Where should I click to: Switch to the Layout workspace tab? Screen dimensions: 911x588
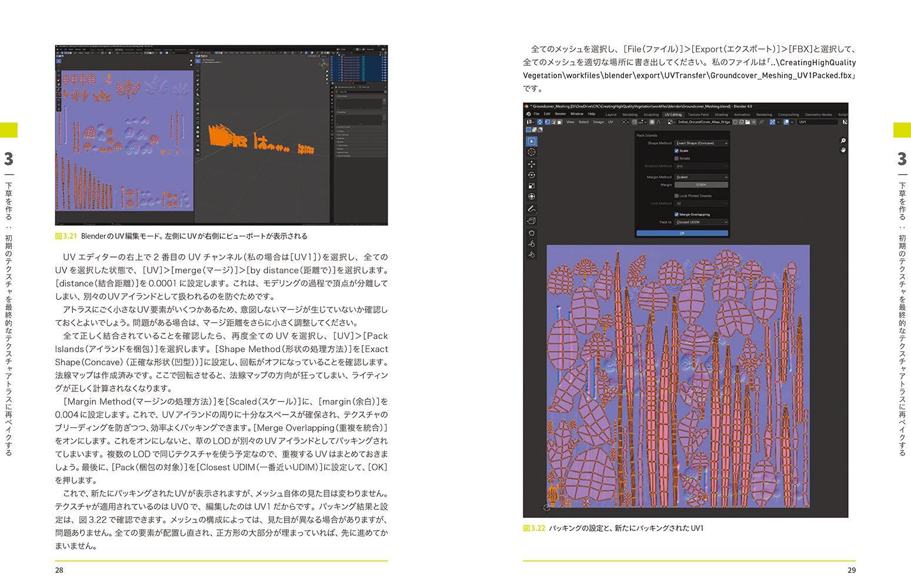[x=611, y=115]
